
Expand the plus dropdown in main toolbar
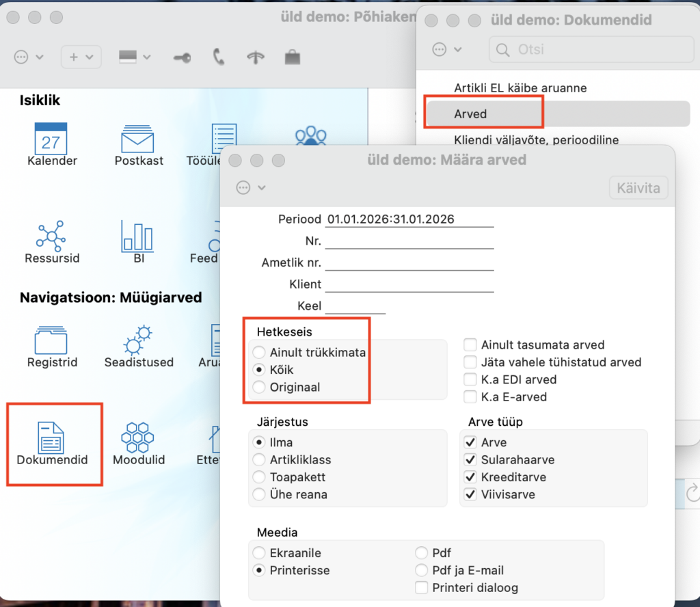81,57
